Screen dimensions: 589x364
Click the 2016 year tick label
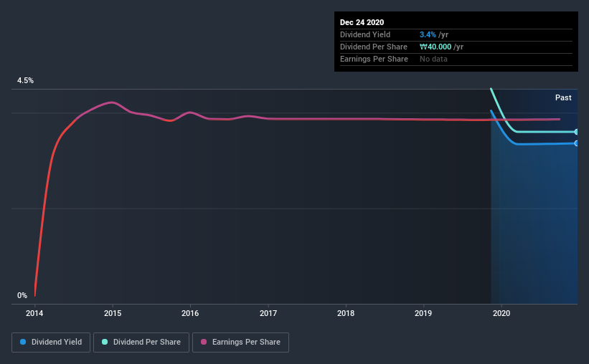190,313
